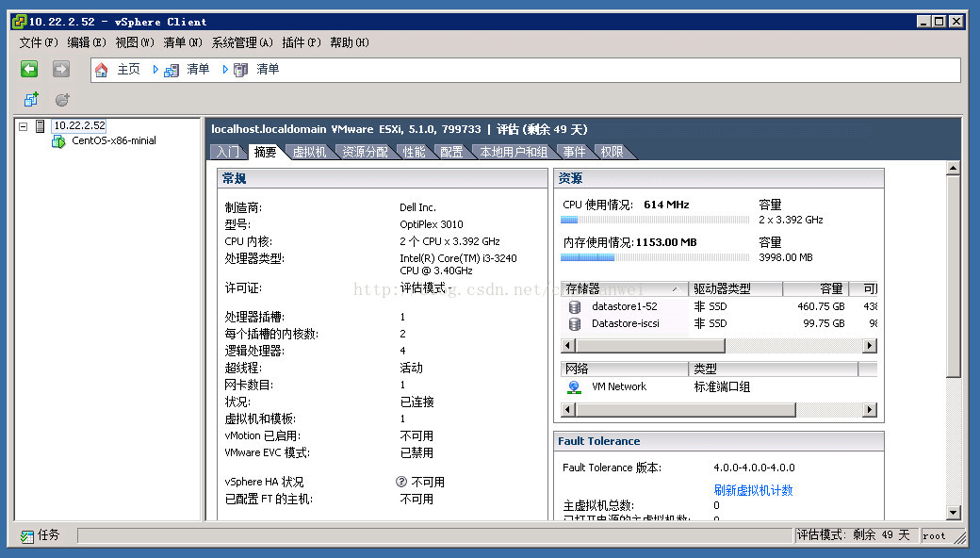Image resolution: width=980 pixels, height=558 pixels.
Task: Open the 视图(W) menu
Action: point(135,42)
